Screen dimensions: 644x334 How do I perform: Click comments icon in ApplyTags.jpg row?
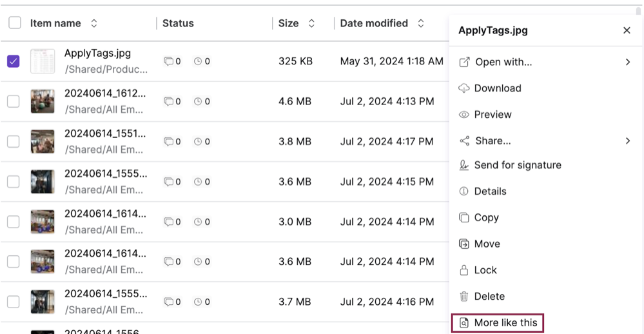pos(168,61)
